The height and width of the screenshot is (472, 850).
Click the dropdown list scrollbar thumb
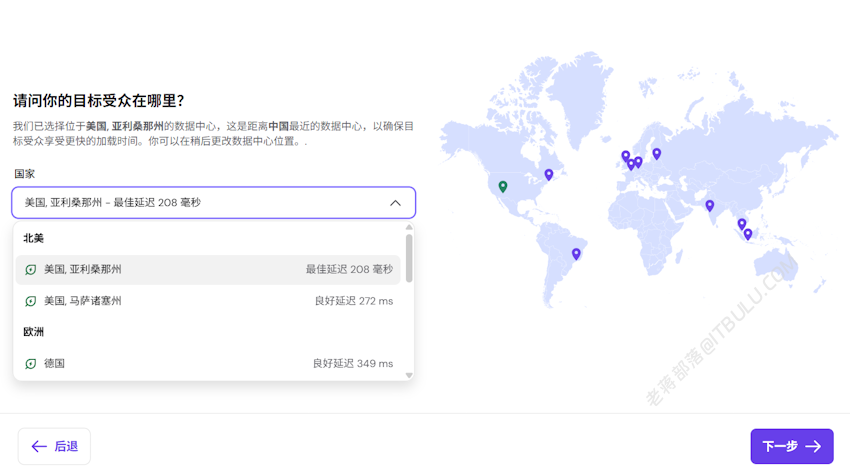point(409,258)
